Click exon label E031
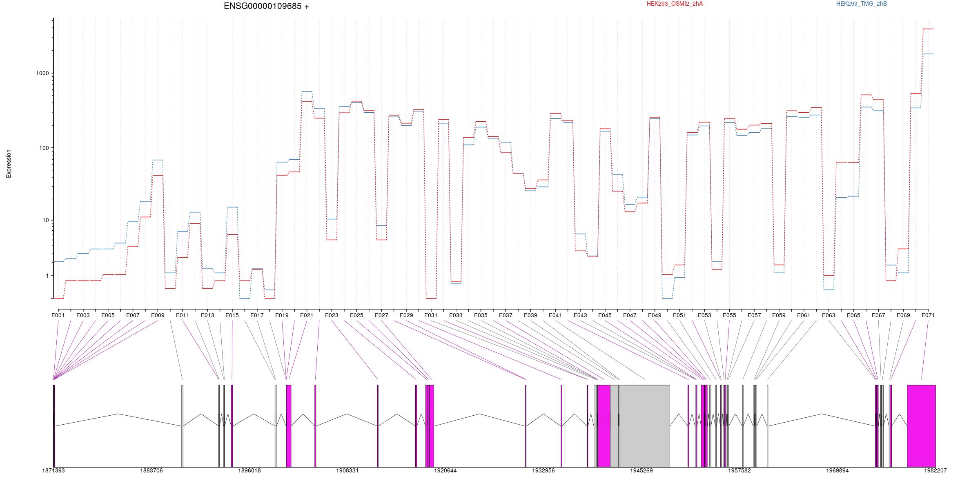980x490 pixels. pos(431,315)
